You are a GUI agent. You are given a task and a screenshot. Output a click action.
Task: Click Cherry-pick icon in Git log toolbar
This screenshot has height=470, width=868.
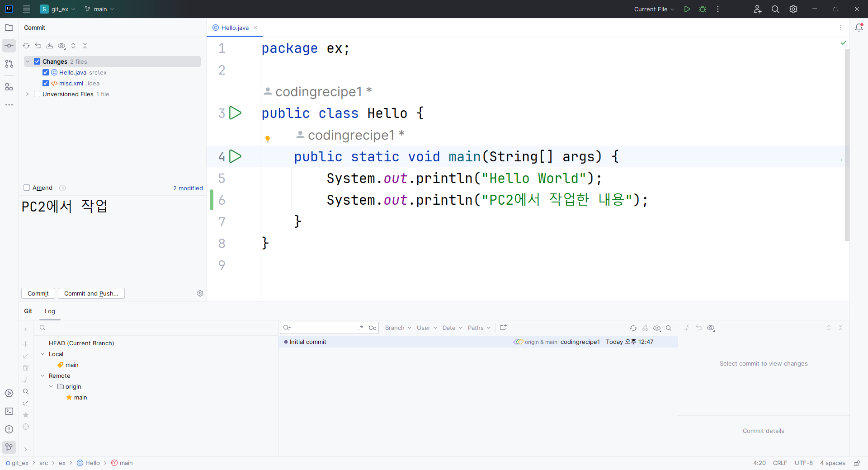point(645,328)
